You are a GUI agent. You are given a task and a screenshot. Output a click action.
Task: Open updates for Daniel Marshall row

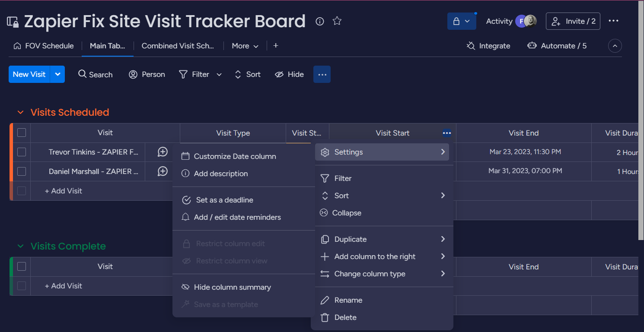(163, 171)
